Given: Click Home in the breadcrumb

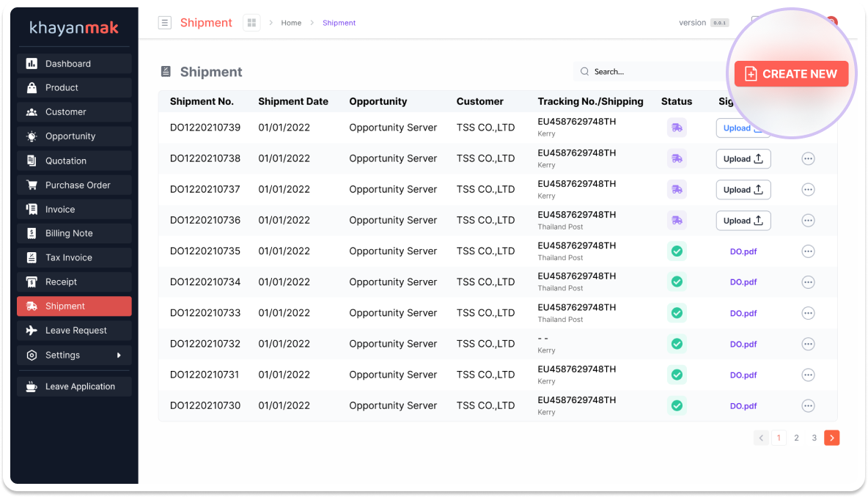Looking at the screenshot, I should 291,23.
